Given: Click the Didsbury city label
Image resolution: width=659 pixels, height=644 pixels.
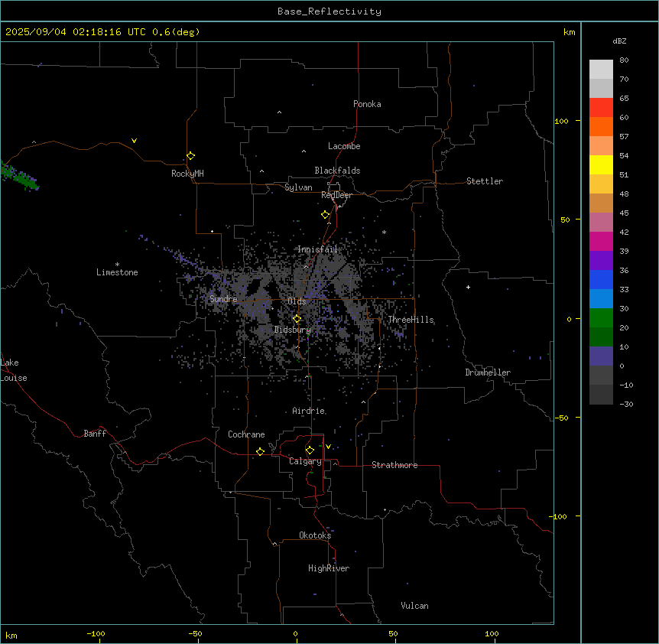Looking at the screenshot, I should (292, 330).
